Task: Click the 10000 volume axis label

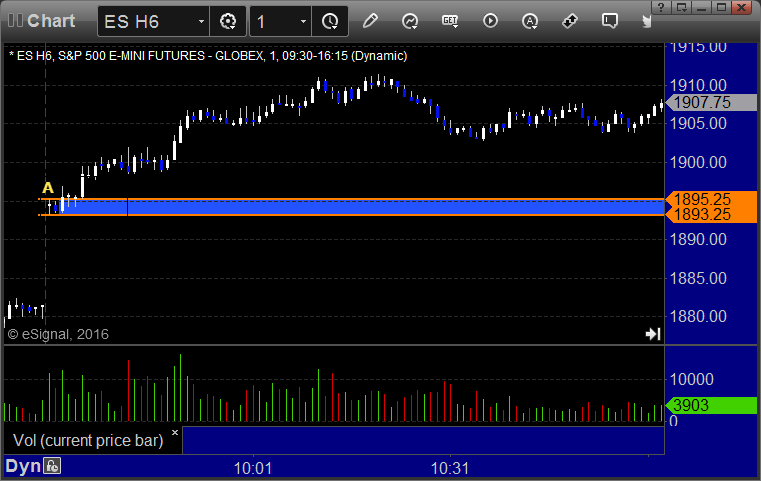Action: 692,379
